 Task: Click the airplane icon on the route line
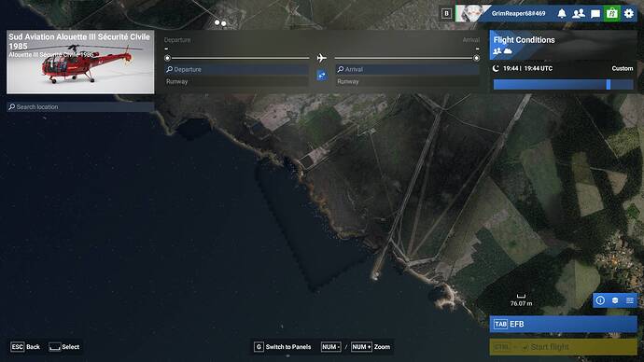[x=322, y=58]
